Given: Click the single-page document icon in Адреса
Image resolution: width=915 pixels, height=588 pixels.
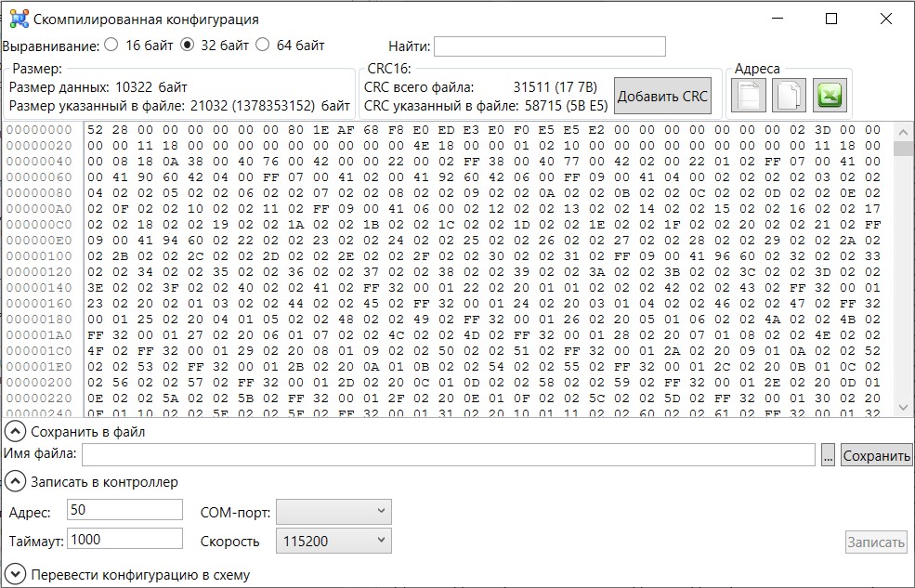Looking at the screenshot, I should (749, 96).
